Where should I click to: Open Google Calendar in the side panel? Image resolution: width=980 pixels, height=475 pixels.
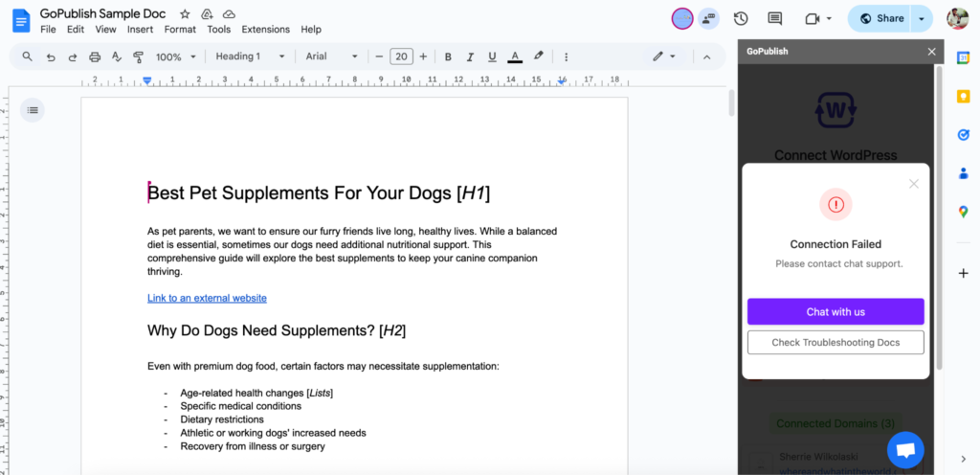[963, 57]
